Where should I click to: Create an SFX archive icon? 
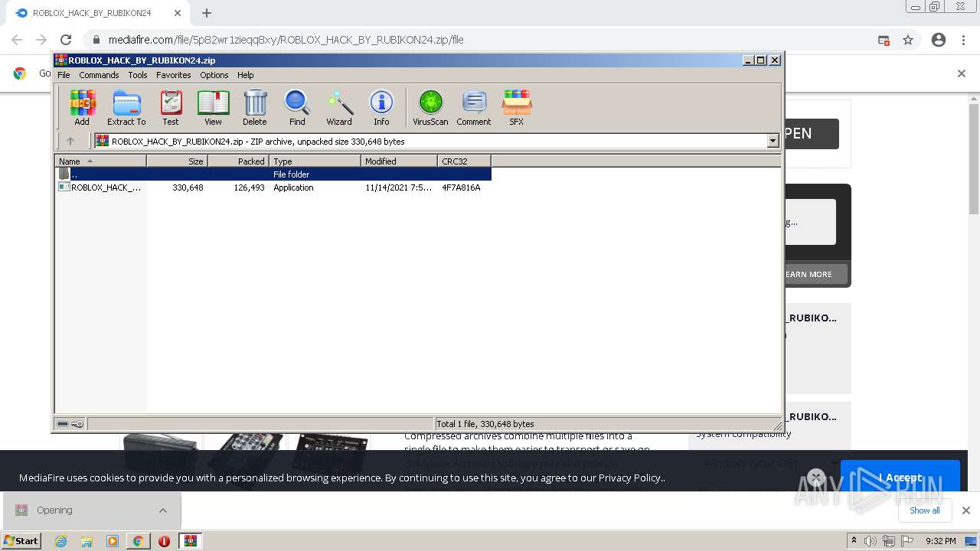517,107
